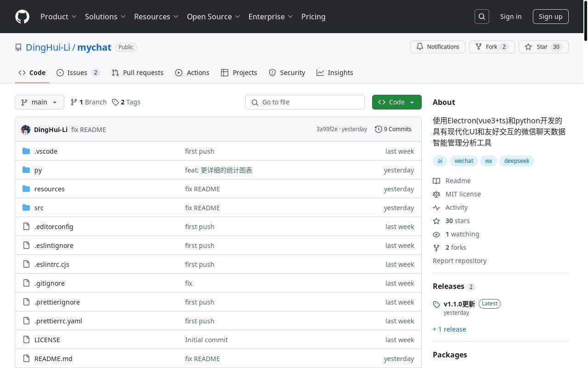Image resolution: width=588 pixels, height=368 pixels.
Task: Click the v1.1.0 release tag
Action: click(x=459, y=304)
